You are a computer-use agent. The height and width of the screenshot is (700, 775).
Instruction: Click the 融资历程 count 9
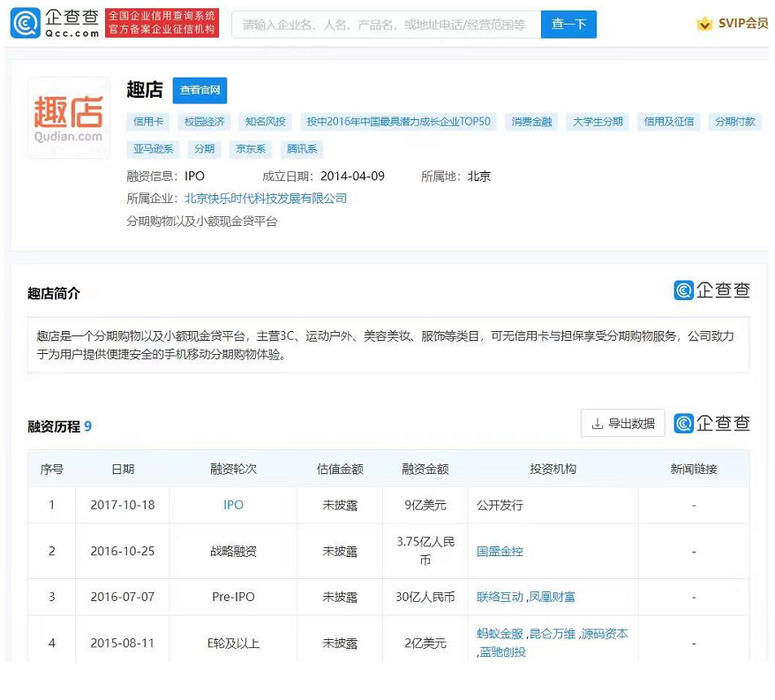[x=87, y=426]
